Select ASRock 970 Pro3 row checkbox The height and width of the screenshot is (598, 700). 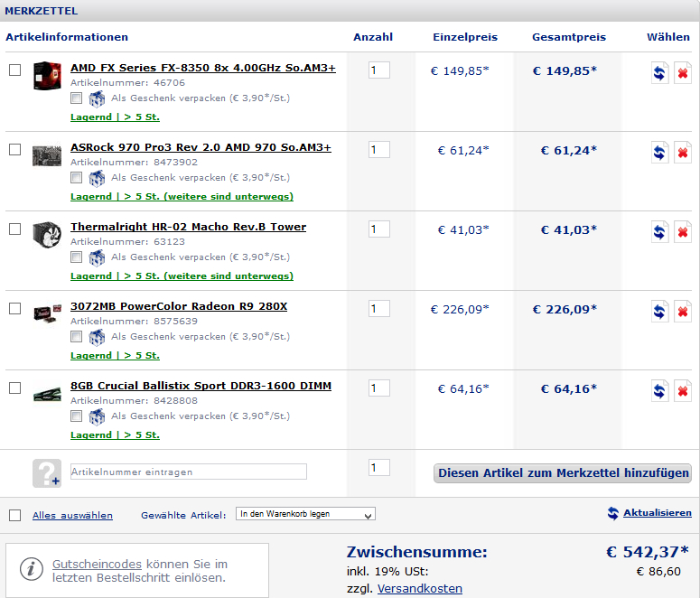pos(14,150)
